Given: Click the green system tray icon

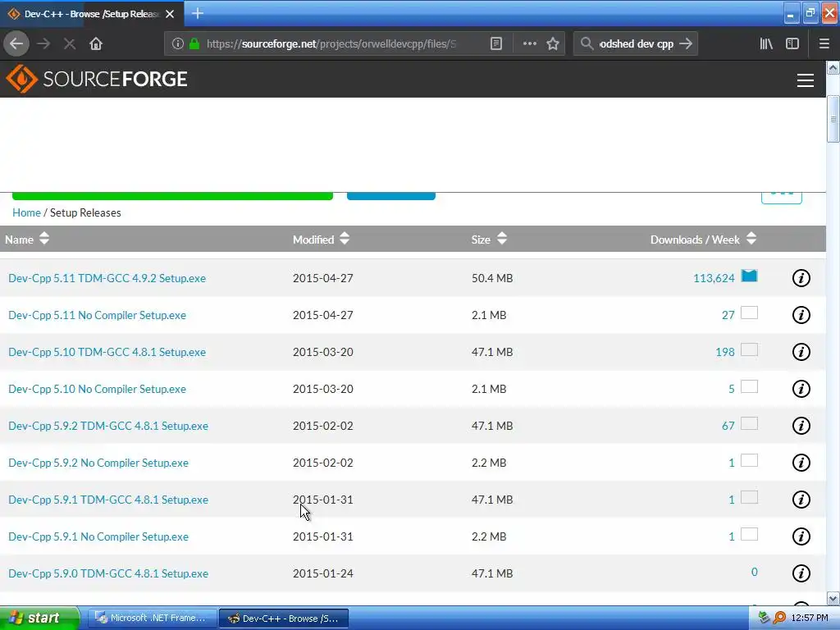Looking at the screenshot, I should point(764,619).
